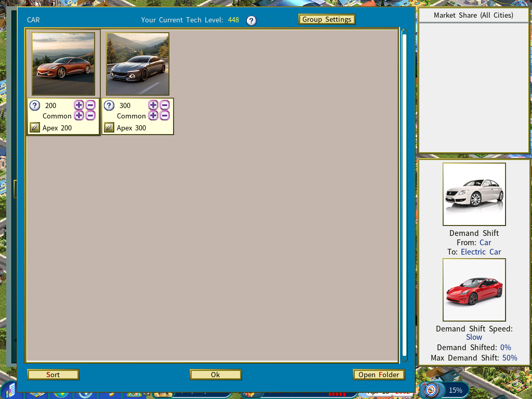Confirm with the Ok button

[x=216, y=375]
